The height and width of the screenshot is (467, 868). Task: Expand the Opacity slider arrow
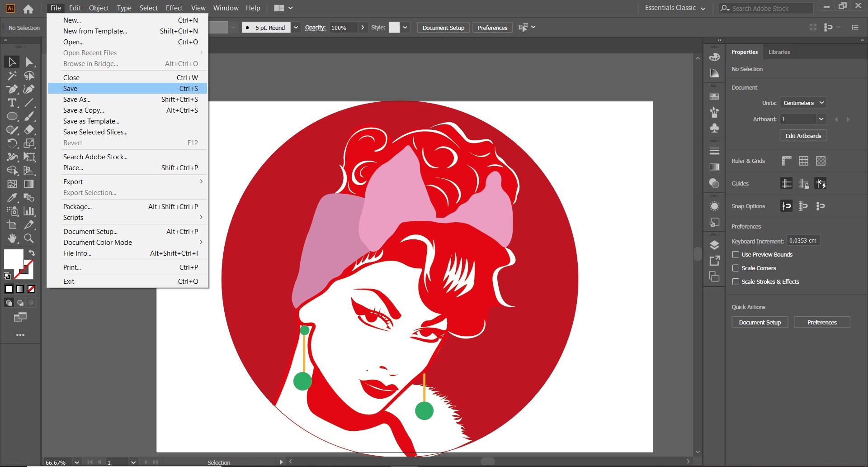[x=363, y=28]
